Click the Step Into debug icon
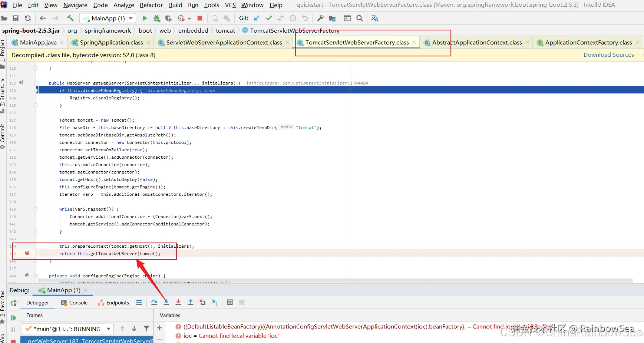 166,303
